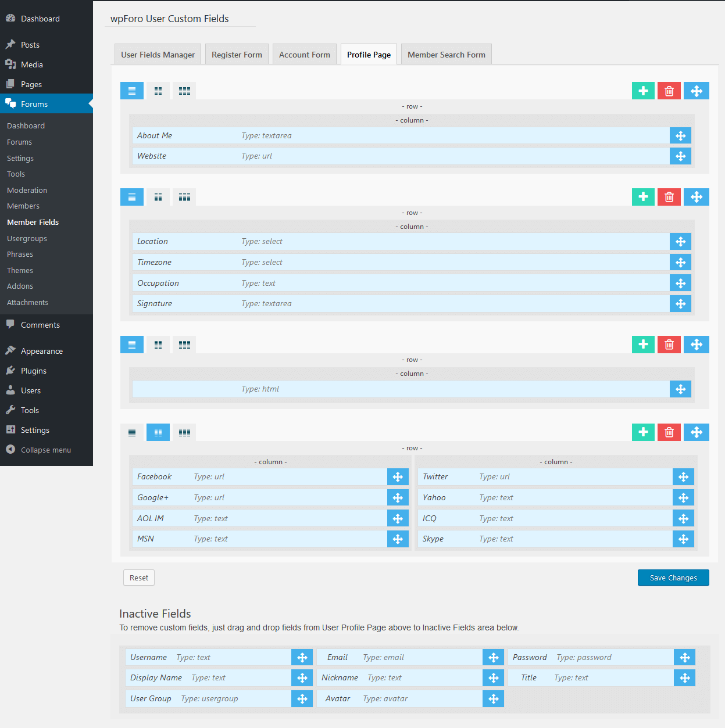Click move handle for inactive Avatar field
The width and height of the screenshot is (725, 728).
[x=493, y=699]
